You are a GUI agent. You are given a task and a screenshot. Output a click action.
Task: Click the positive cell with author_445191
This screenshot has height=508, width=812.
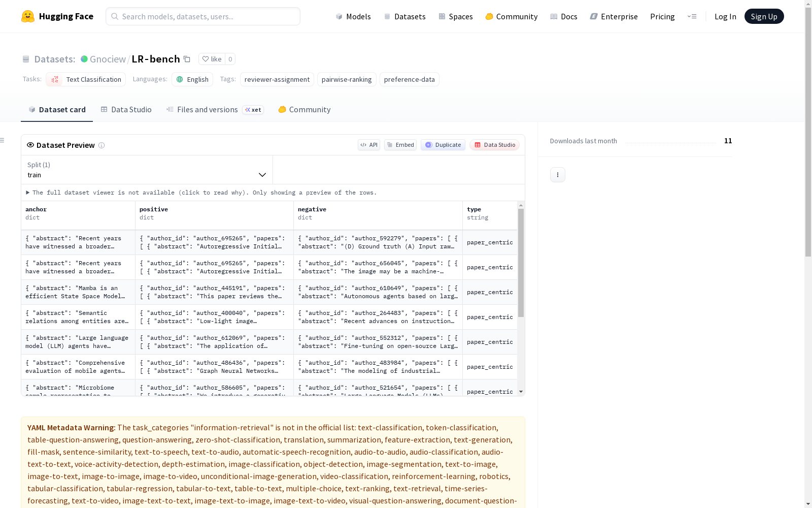click(x=214, y=292)
